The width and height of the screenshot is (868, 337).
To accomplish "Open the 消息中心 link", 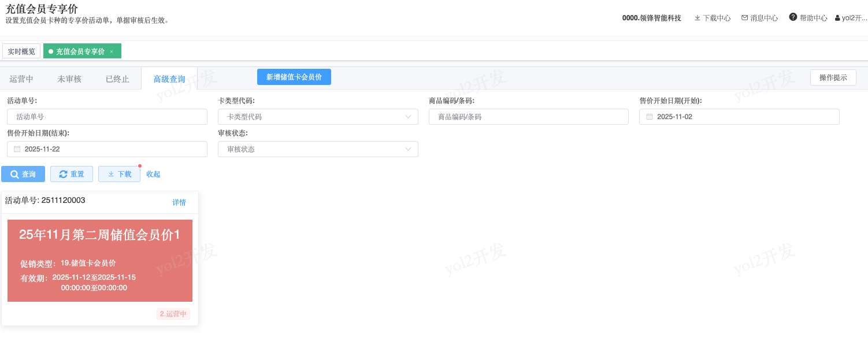I will click(x=760, y=18).
